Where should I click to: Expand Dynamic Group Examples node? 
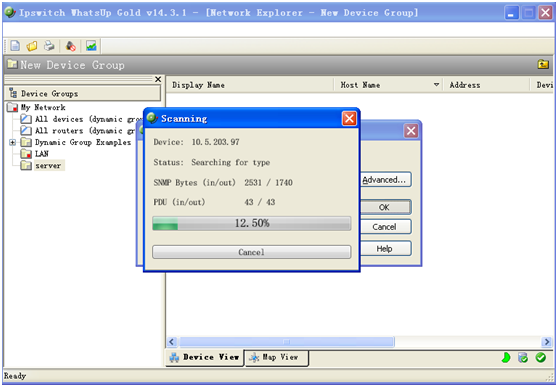[12, 142]
